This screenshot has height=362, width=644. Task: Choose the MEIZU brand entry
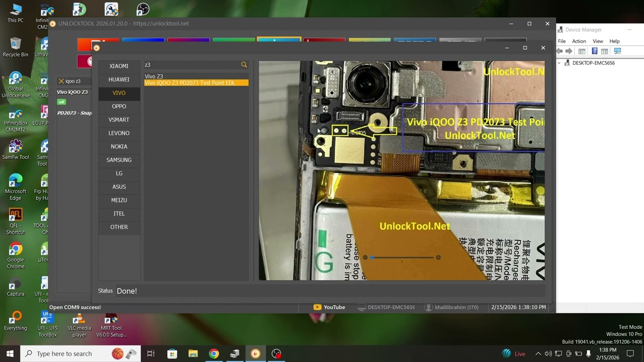point(119,200)
